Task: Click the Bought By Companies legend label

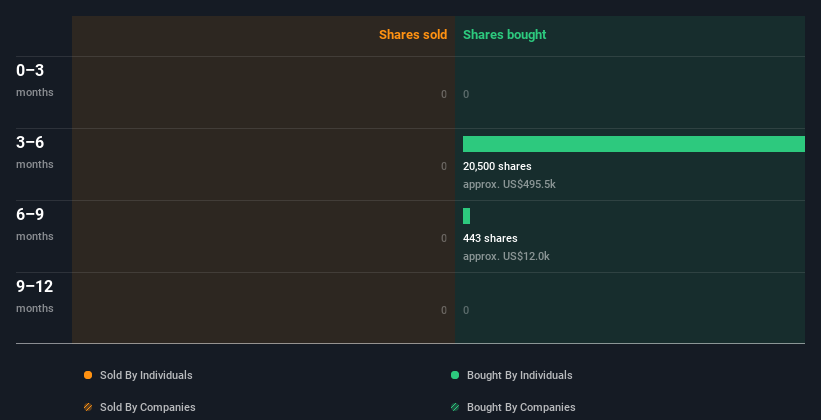Action: (521, 407)
